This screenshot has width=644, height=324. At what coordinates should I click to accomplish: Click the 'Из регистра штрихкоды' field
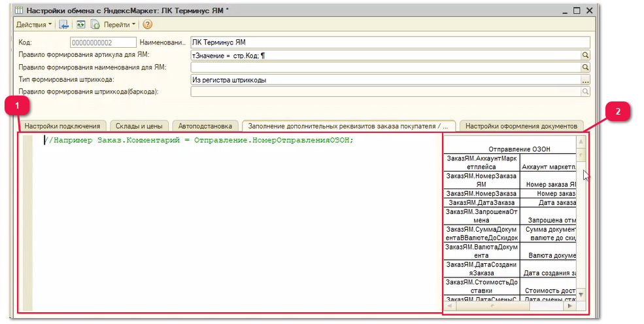click(x=386, y=80)
